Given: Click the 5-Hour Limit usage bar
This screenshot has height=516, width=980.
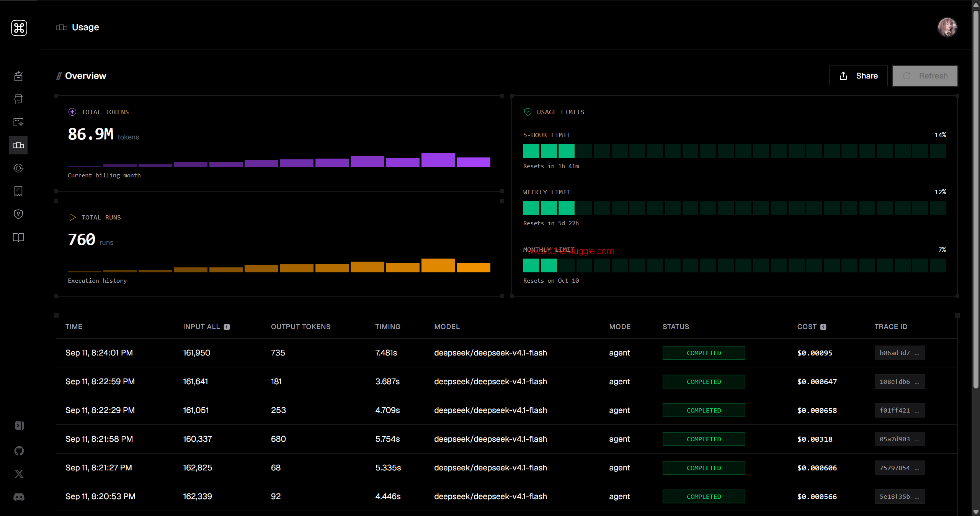Looking at the screenshot, I should point(735,151).
